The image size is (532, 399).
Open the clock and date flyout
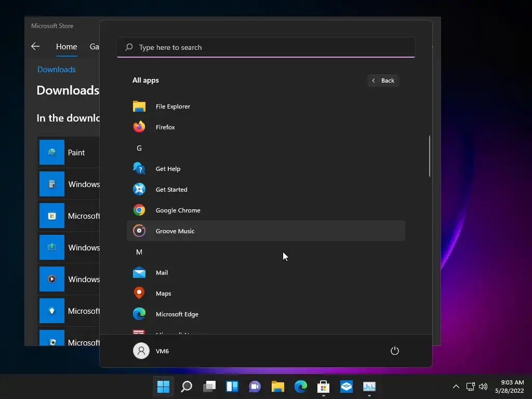pyautogui.click(x=509, y=387)
